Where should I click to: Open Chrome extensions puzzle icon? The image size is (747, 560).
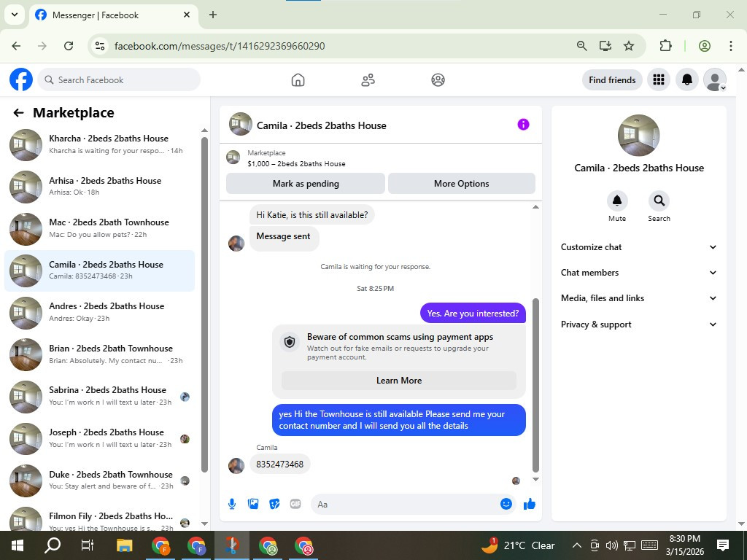tap(665, 46)
